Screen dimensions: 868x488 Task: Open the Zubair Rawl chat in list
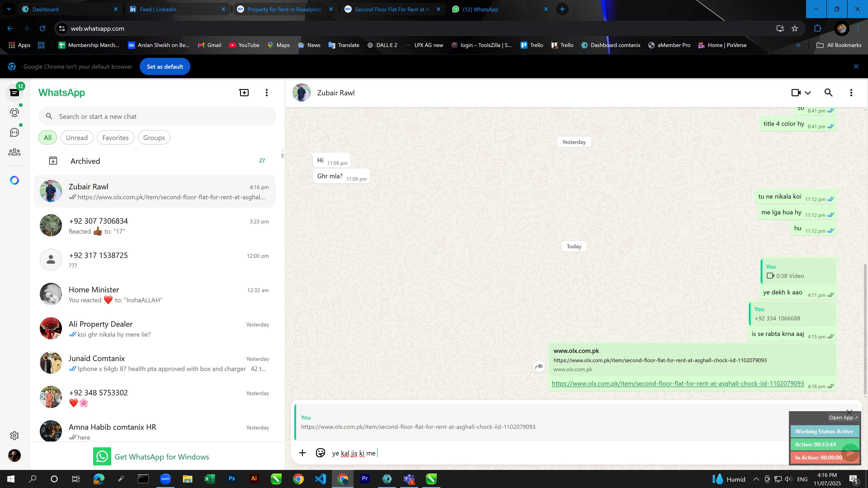pos(155,191)
